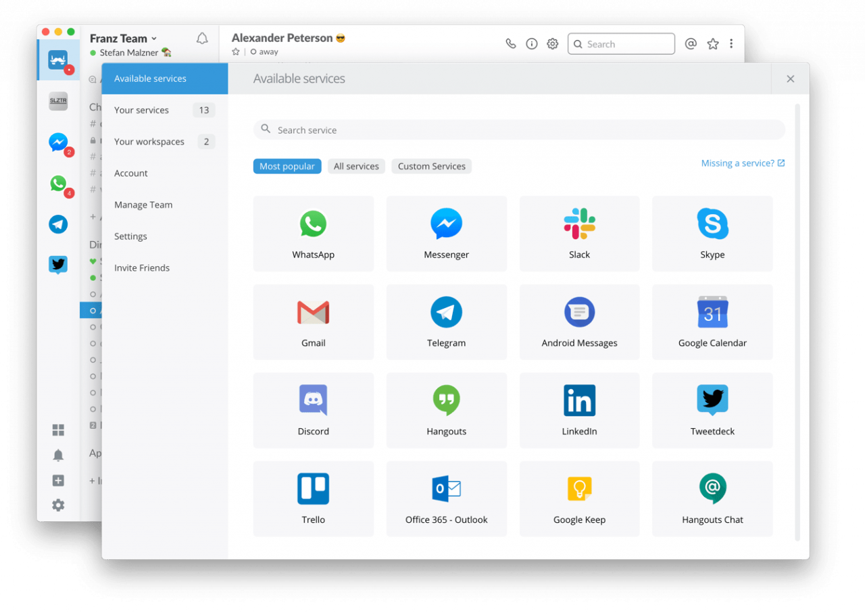Open the workspaces grid icon in sidebar

(x=59, y=430)
